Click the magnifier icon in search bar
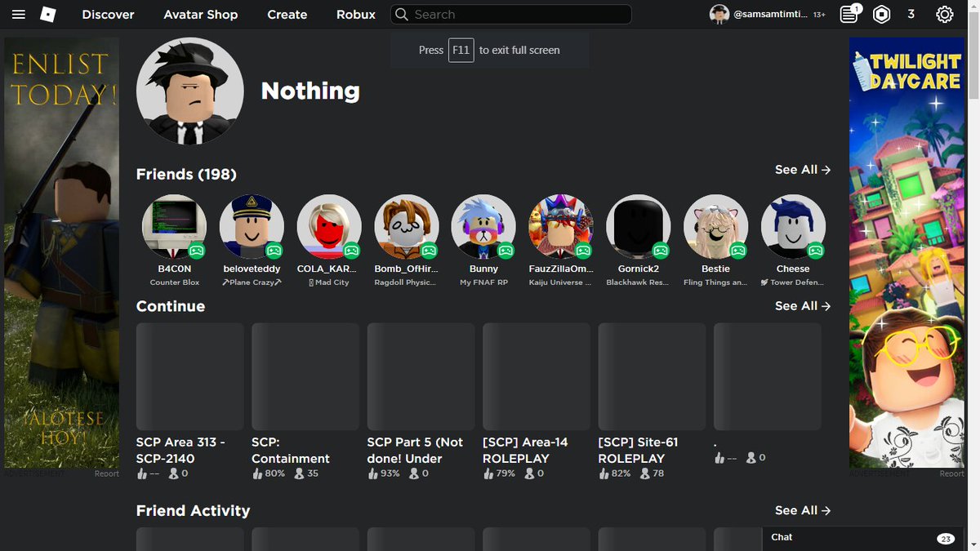Image resolution: width=980 pixels, height=551 pixels. pyautogui.click(x=401, y=14)
